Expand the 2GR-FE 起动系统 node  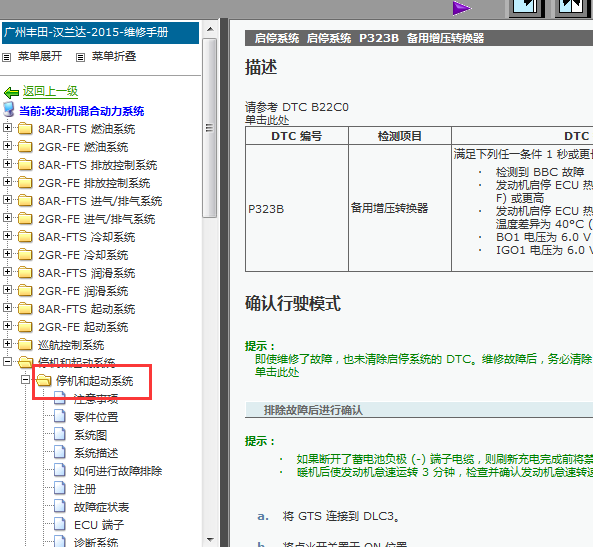(7, 326)
